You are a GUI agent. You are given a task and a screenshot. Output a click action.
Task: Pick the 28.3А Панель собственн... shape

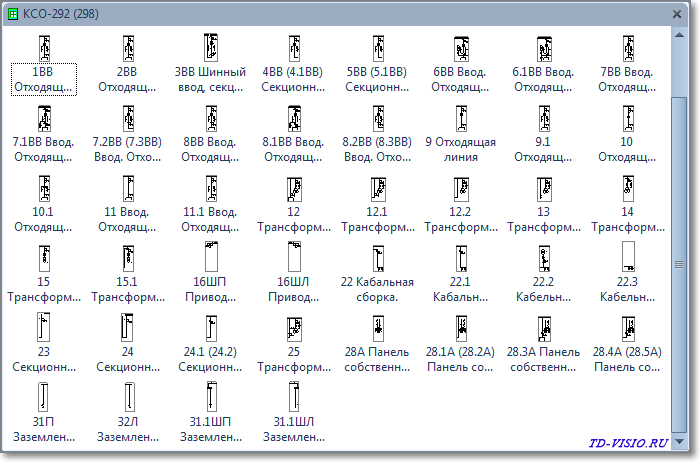tap(543, 344)
